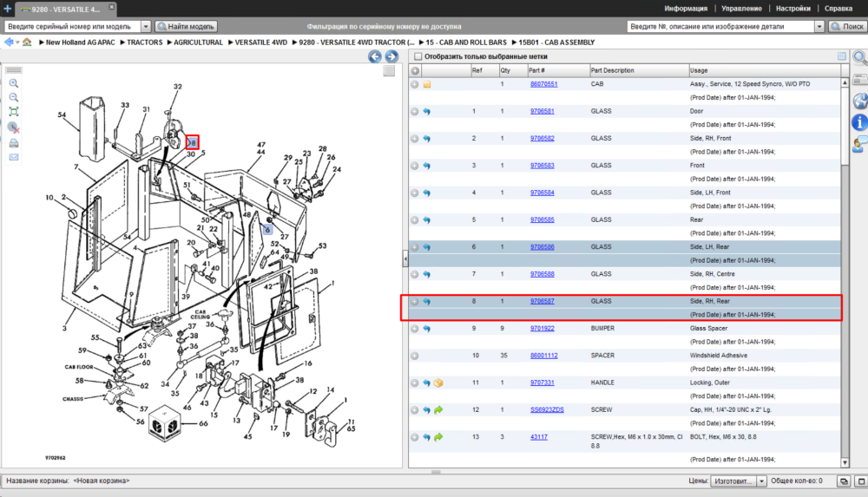Open the user chat support icon
This screenshot has width=868, height=497.
point(859,144)
